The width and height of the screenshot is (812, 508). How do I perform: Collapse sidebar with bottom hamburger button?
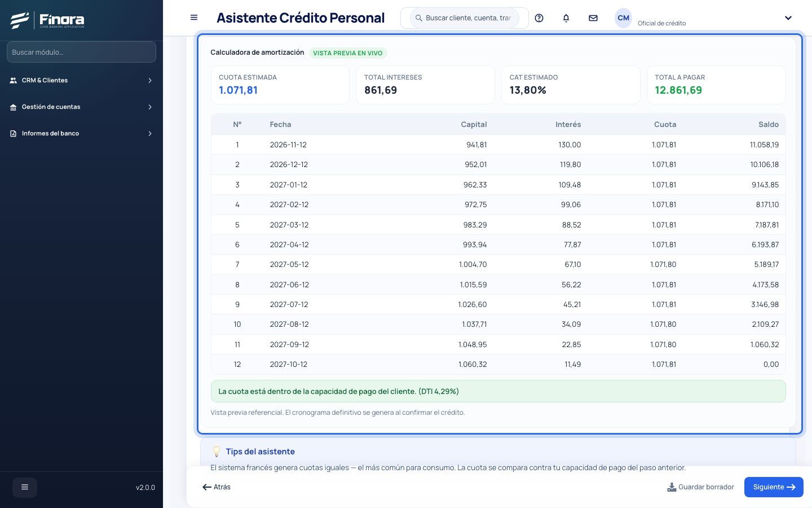tap(25, 487)
